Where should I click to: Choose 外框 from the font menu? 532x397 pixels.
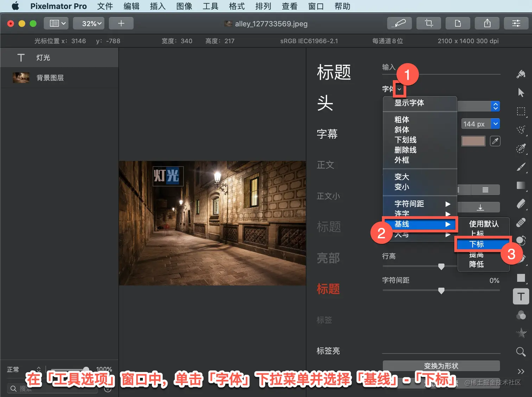tap(420, 160)
